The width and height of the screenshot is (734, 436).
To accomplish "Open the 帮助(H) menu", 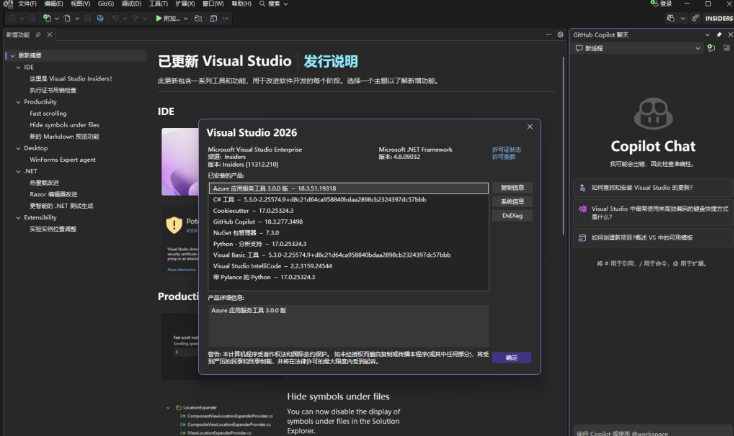I will tap(241, 4).
